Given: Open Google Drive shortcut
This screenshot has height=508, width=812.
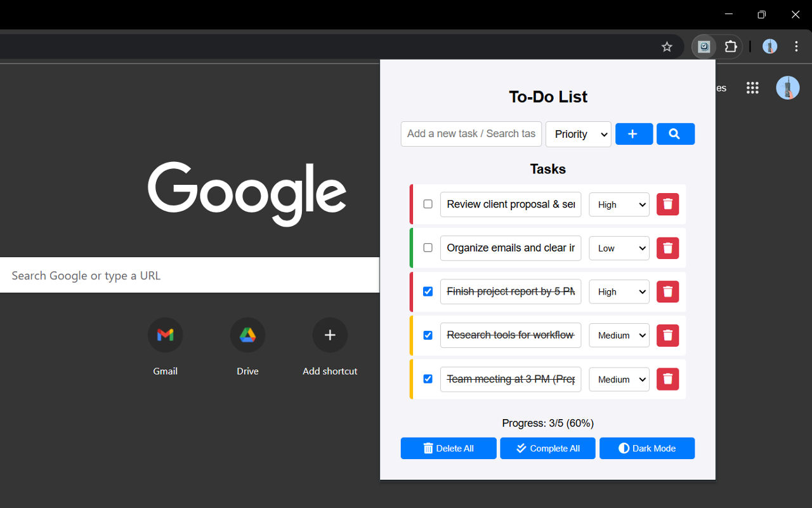Looking at the screenshot, I should pyautogui.click(x=247, y=335).
